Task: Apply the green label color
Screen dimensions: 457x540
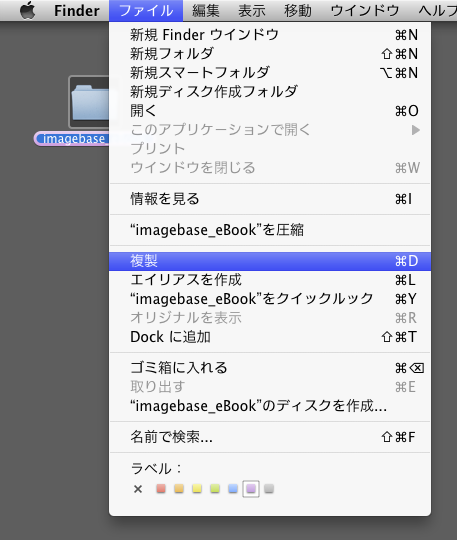Action: click(x=215, y=488)
